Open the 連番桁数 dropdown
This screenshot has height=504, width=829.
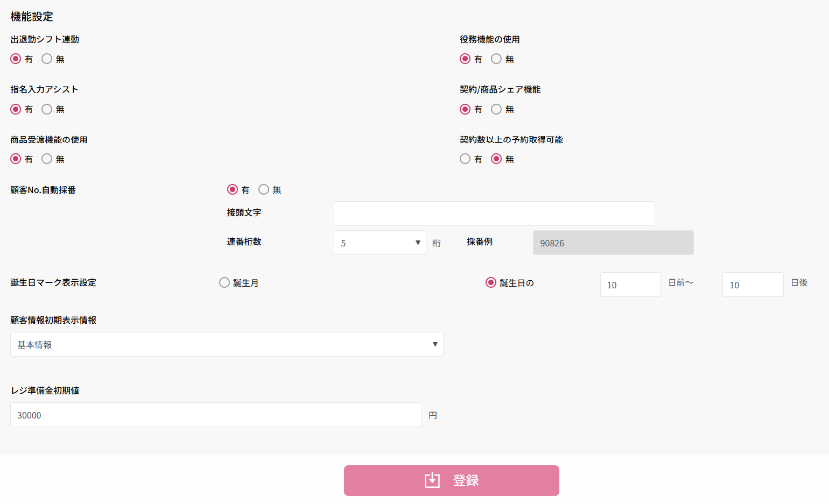pyautogui.click(x=380, y=243)
